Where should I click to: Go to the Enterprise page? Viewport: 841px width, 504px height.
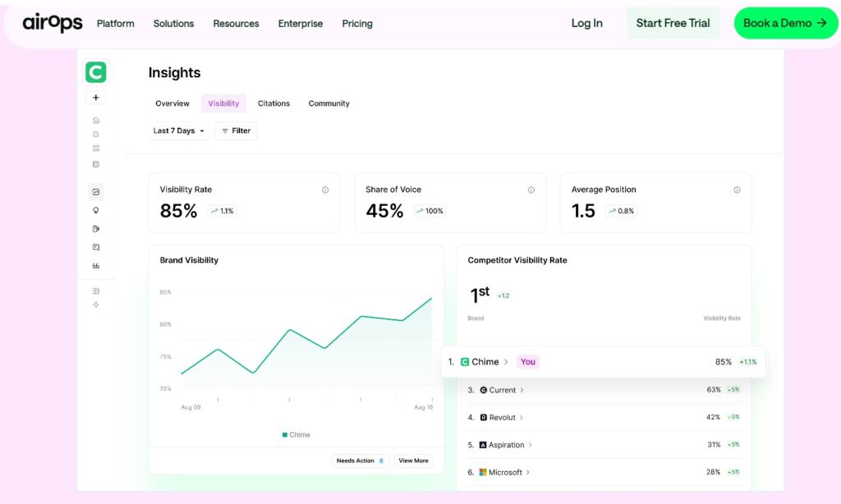(x=301, y=24)
